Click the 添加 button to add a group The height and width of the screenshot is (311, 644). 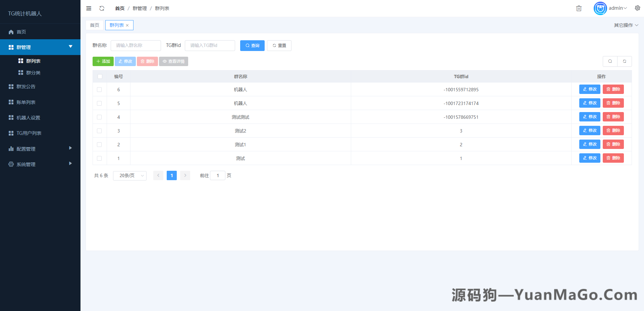[x=103, y=61]
